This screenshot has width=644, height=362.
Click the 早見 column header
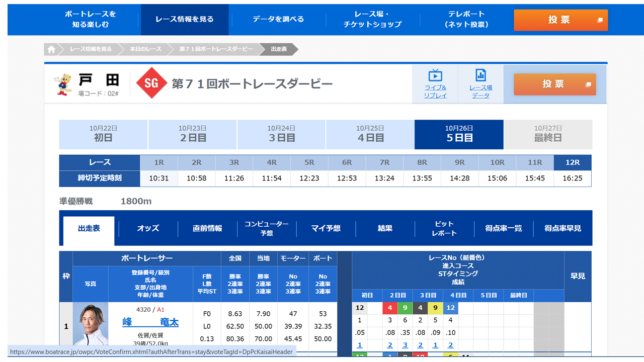578,276
